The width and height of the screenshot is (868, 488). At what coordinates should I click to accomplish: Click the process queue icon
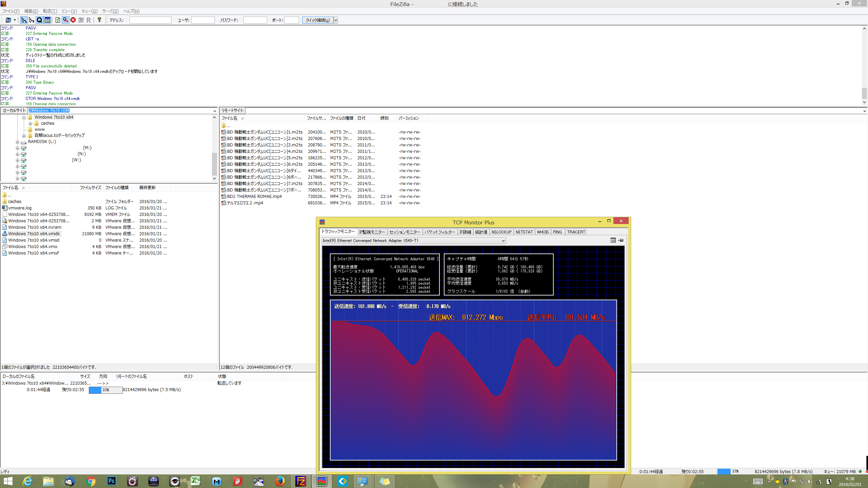tap(65, 20)
